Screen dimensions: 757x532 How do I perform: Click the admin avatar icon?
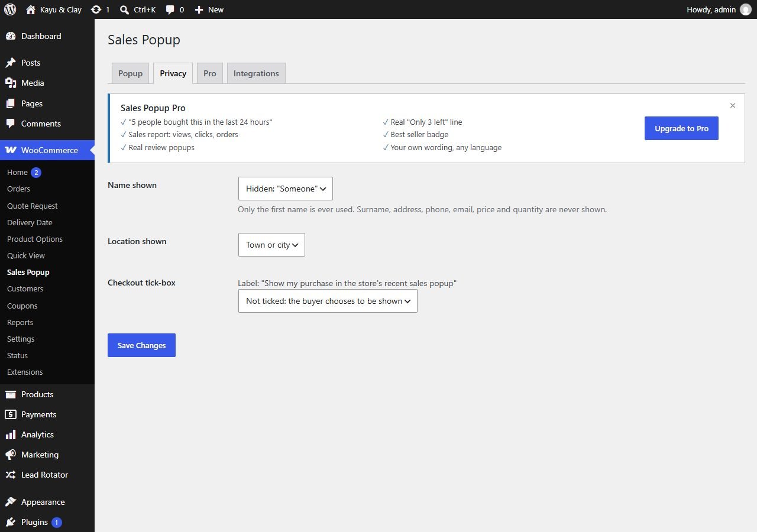[x=745, y=9]
